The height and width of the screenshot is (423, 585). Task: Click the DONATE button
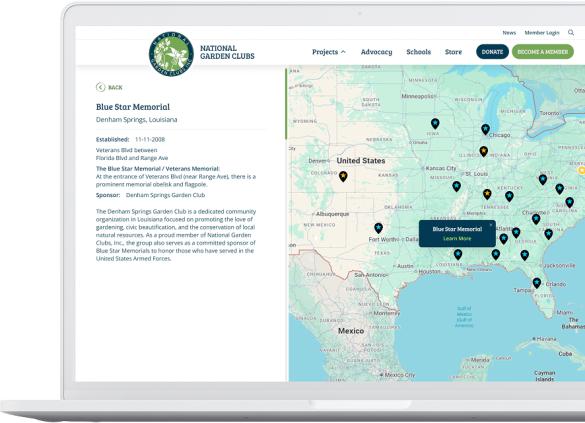[x=492, y=52]
